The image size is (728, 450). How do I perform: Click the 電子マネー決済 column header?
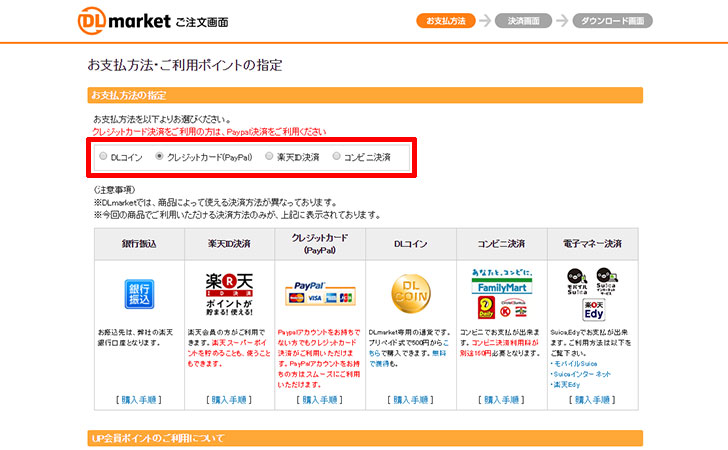tap(592, 244)
